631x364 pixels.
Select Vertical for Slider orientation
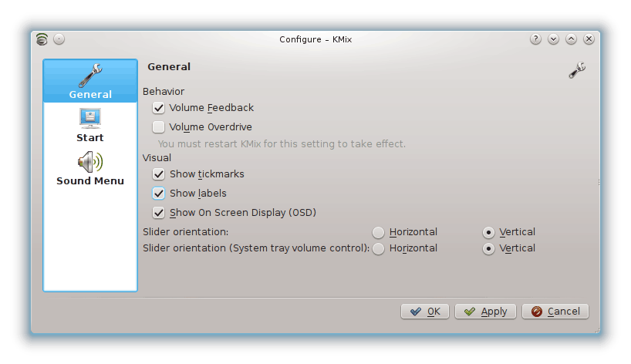pos(488,232)
